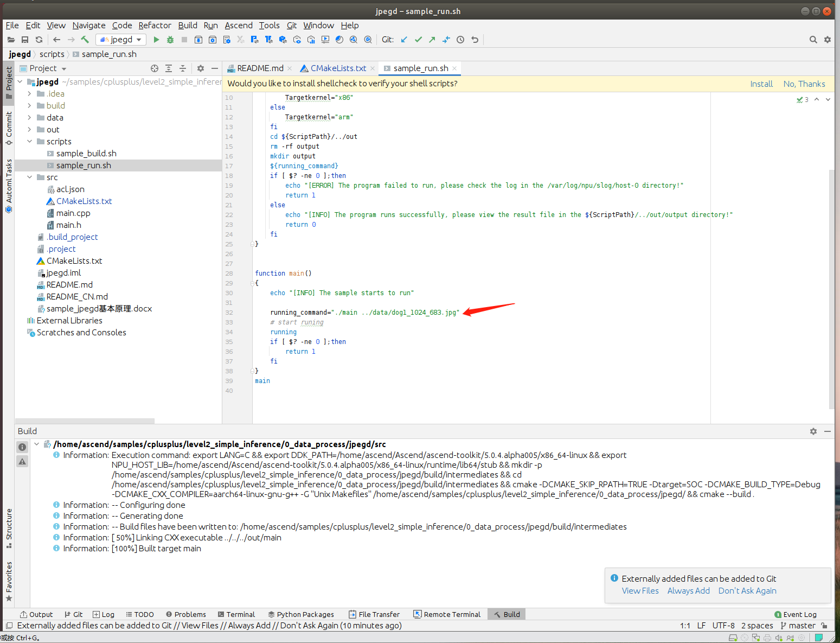Expand the build folder in the project tree

pos(29,106)
